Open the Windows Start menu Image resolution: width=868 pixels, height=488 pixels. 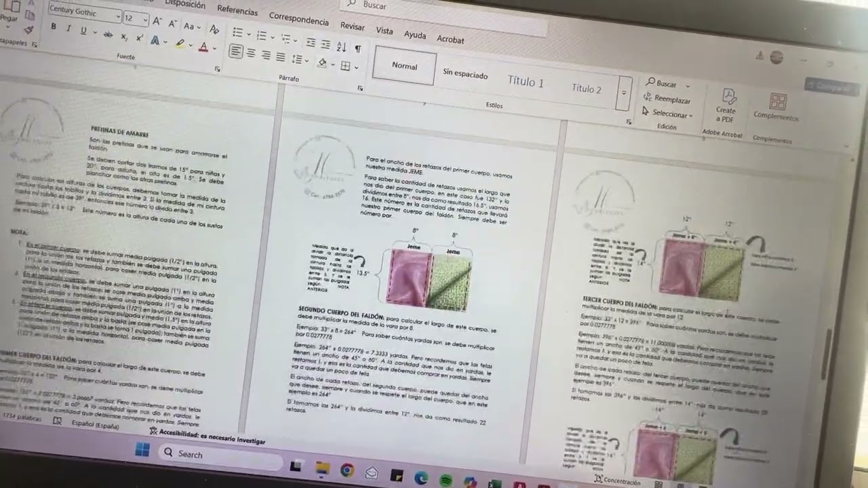coord(142,450)
